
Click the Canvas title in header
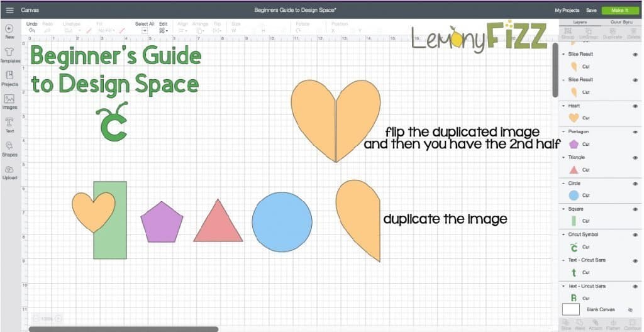point(30,10)
